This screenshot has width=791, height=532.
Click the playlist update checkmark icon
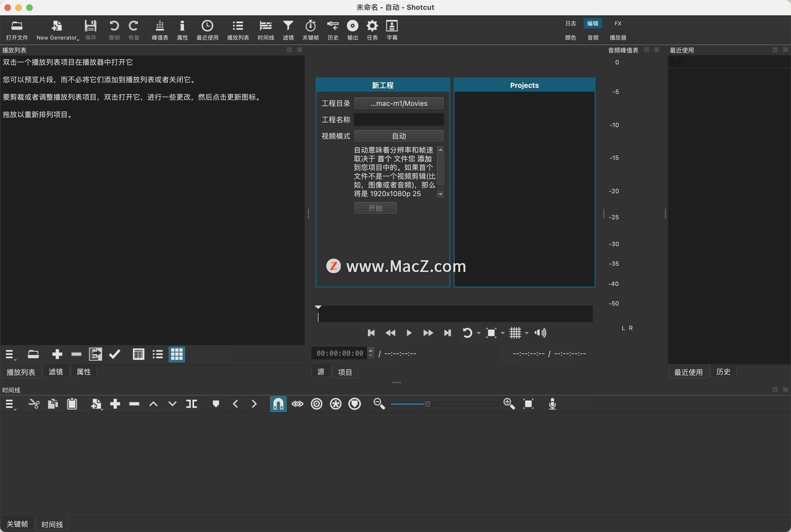pyautogui.click(x=115, y=354)
